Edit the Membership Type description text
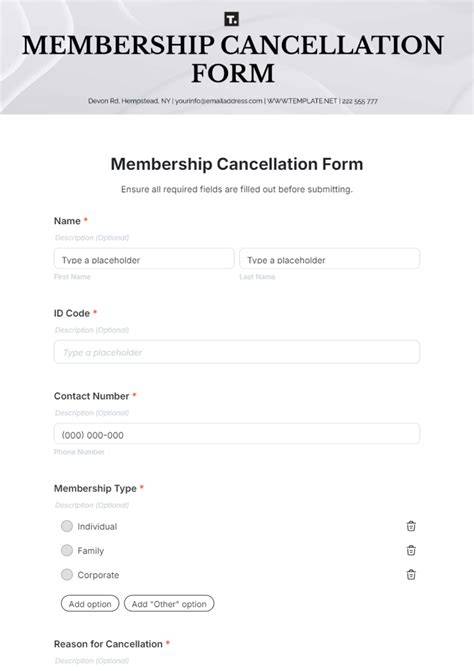 click(x=92, y=505)
